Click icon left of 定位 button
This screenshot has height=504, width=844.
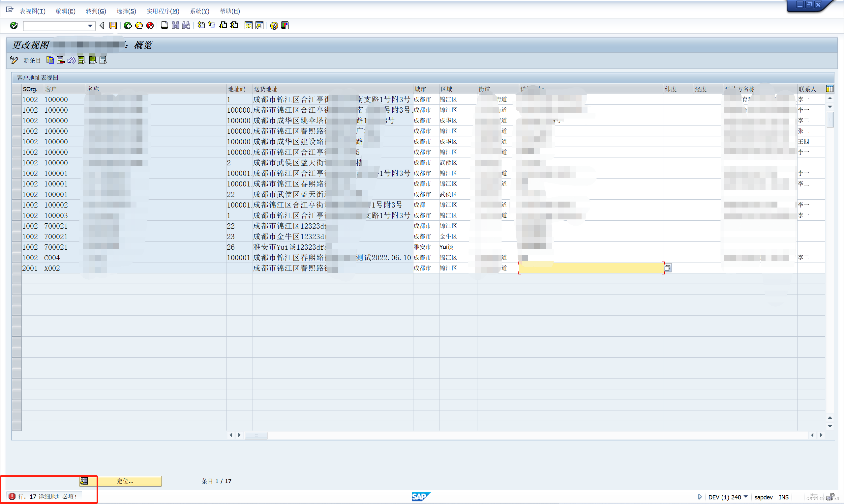pyautogui.click(x=84, y=481)
